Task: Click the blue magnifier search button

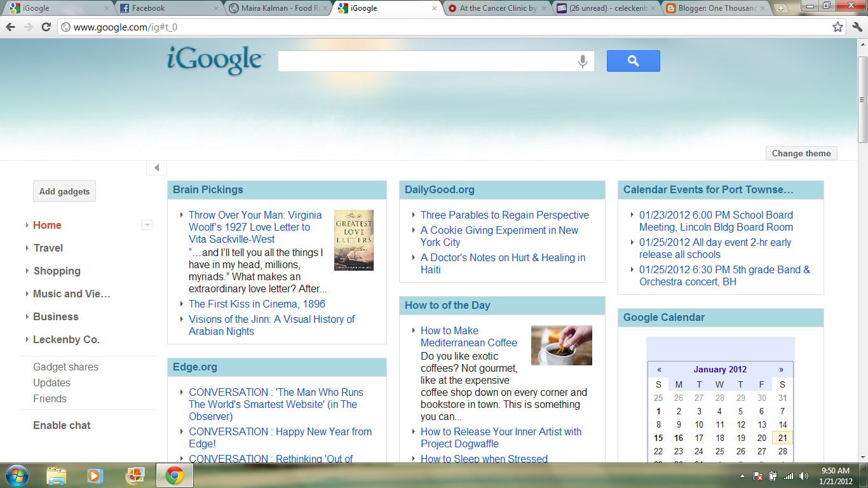Action: click(x=634, y=61)
